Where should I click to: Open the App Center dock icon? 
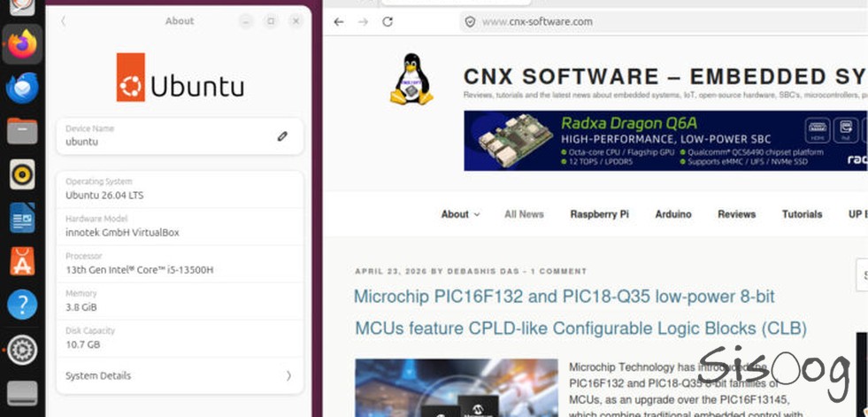22,261
